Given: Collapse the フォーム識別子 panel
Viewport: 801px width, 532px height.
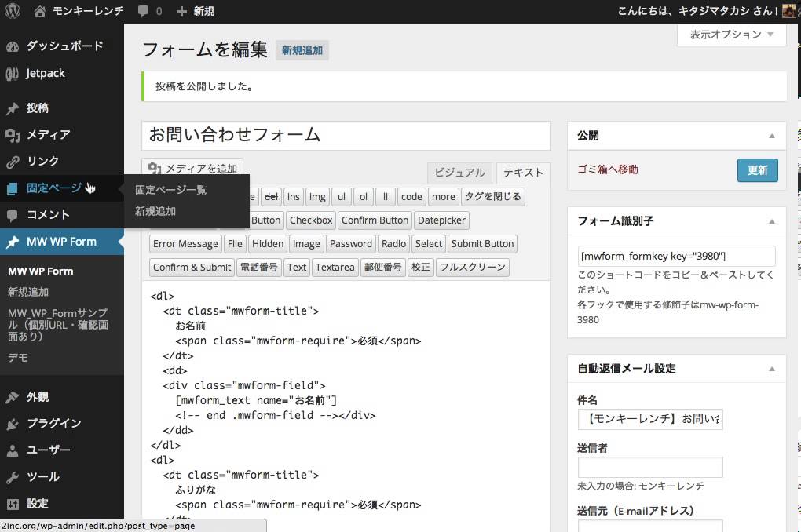Looking at the screenshot, I should (772, 221).
